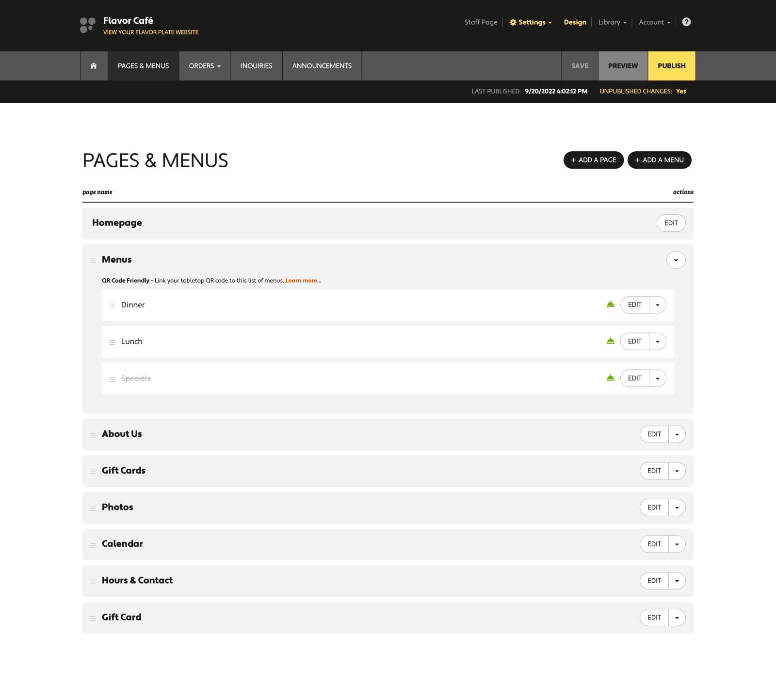
Task: Open the Orders menu
Action: click(x=204, y=65)
